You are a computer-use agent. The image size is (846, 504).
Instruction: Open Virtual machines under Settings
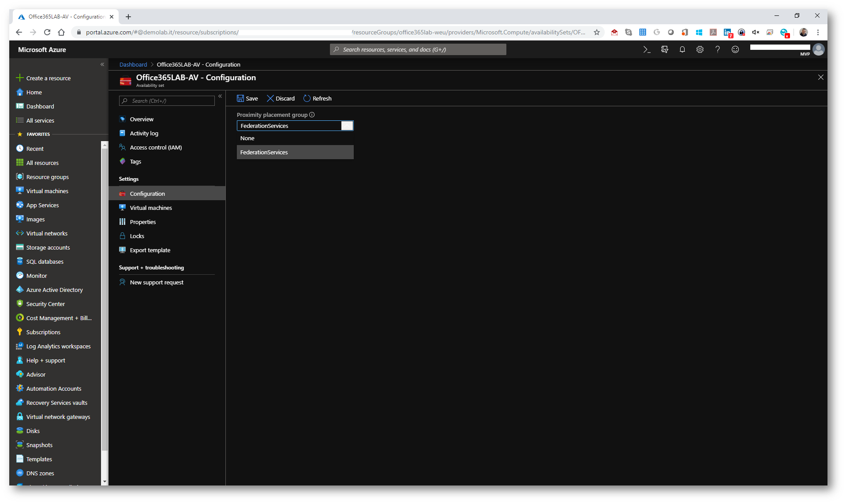[x=151, y=208]
